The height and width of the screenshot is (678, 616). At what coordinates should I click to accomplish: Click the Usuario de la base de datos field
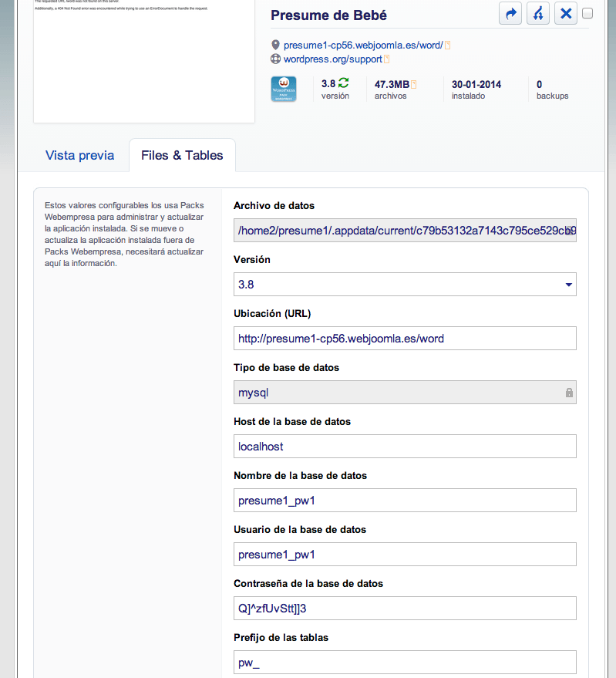405,555
